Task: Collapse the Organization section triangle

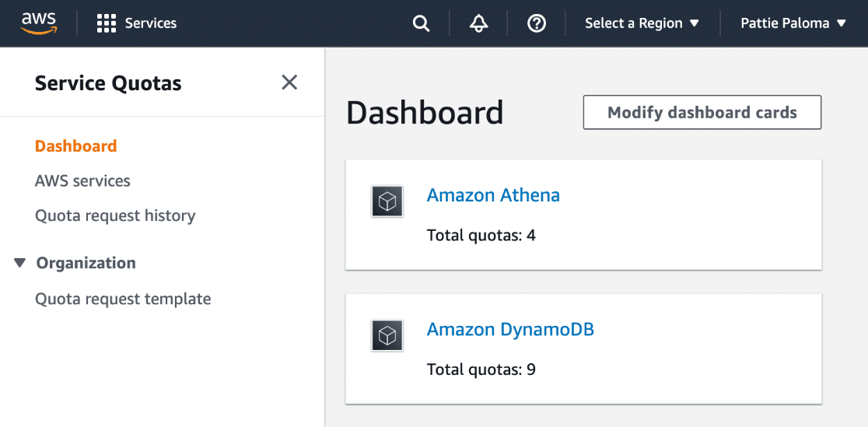Action: pos(20,263)
